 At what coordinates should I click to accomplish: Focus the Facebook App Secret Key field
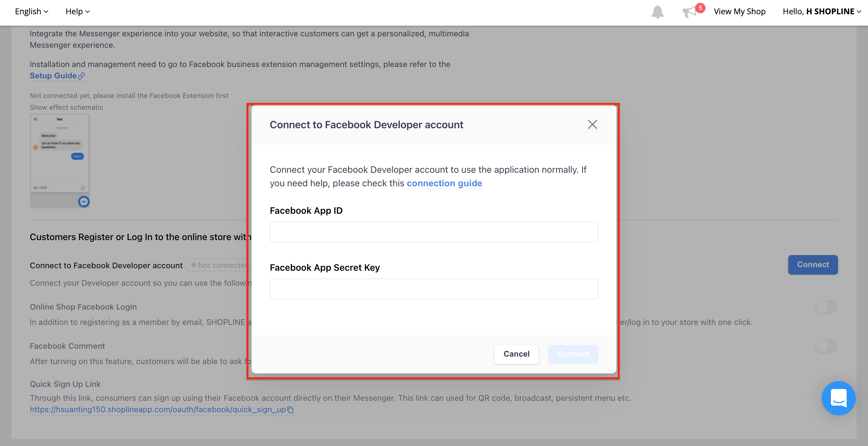[434, 289]
